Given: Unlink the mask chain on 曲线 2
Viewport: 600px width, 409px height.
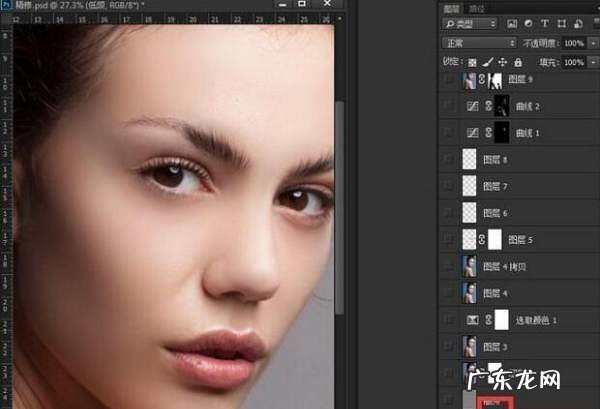Looking at the screenshot, I should pos(488,106).
